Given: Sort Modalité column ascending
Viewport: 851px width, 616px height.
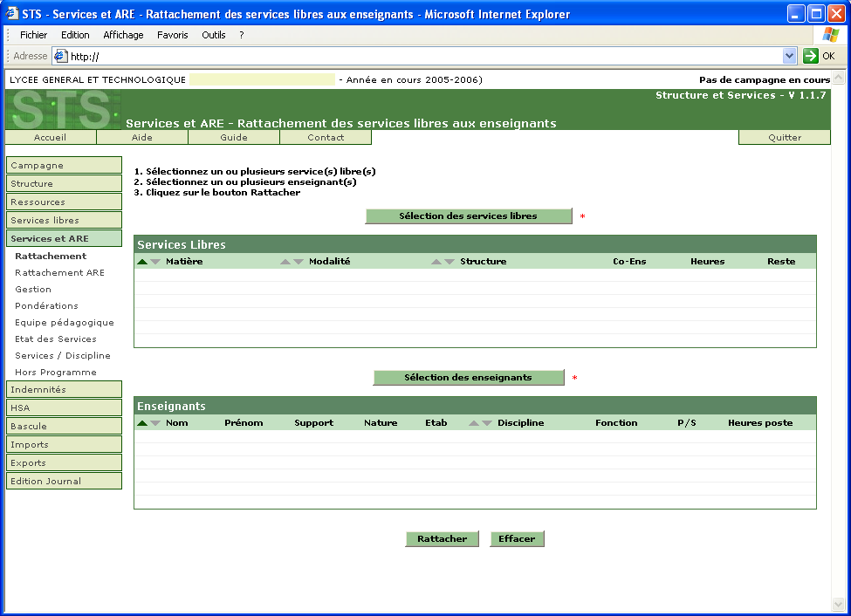Looking at the screenshot, I should (285, 262).
